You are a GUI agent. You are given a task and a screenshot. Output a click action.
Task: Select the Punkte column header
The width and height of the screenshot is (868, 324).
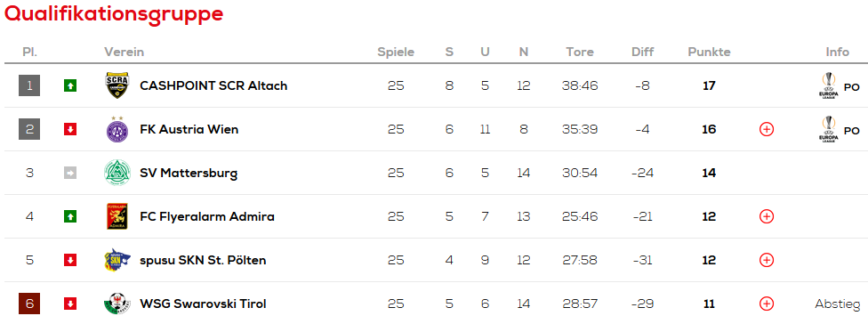pyautogui.click(x=709, y=52)
